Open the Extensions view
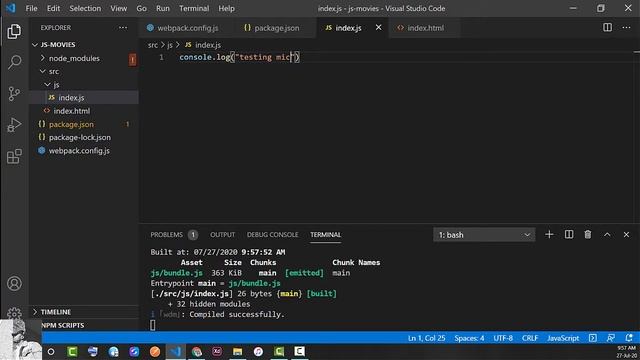This screenshot has width=640, height=360. pyautogui.click(x=14, y=156)
